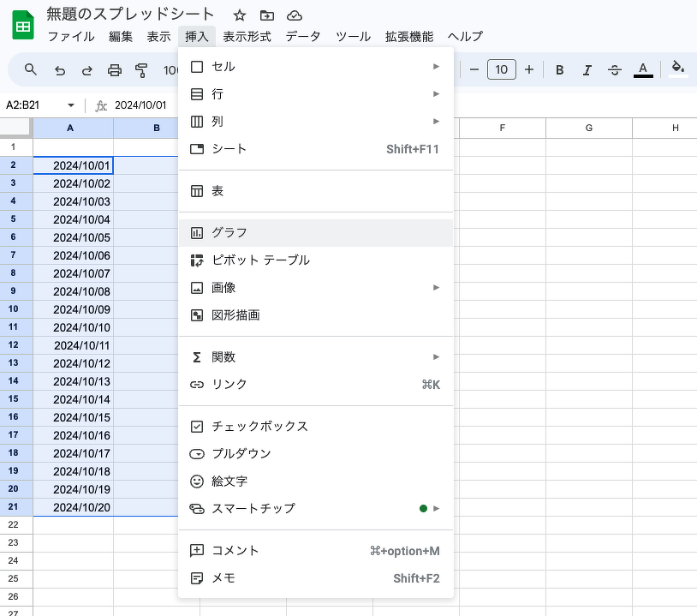Click the print icon in toolbar
Image resolution: width=697 pixels, height=616 pixels.
pyautogui.click(x=115, y=70)
